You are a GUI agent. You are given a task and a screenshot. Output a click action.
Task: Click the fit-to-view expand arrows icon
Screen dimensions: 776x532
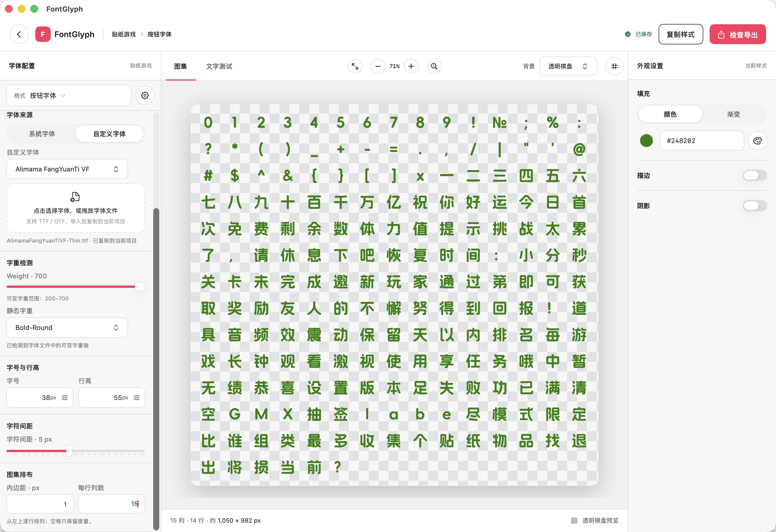(x=355, y=66)
